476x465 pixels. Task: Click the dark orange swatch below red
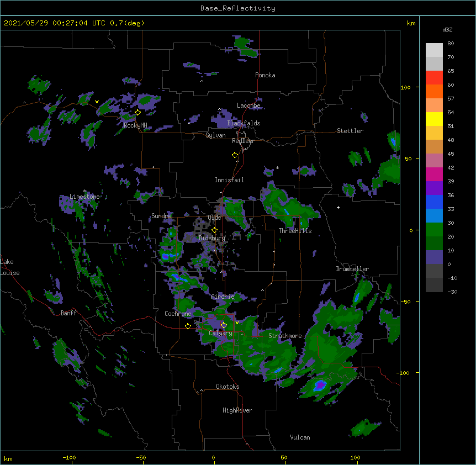tap(434, 91)
